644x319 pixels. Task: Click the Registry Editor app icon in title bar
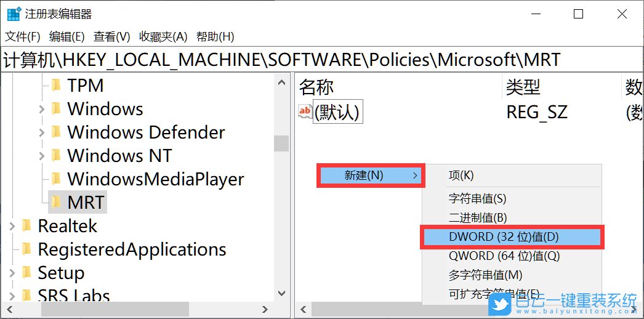(14, 14)
